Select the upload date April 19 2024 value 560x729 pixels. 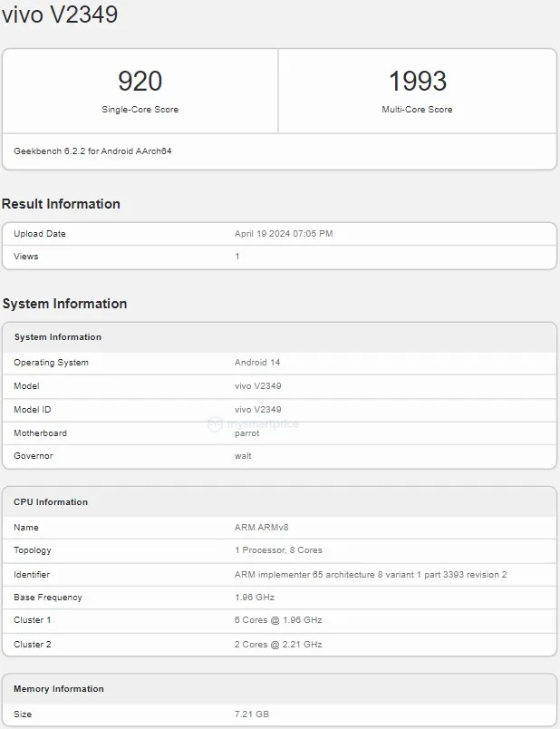point(283,234)
